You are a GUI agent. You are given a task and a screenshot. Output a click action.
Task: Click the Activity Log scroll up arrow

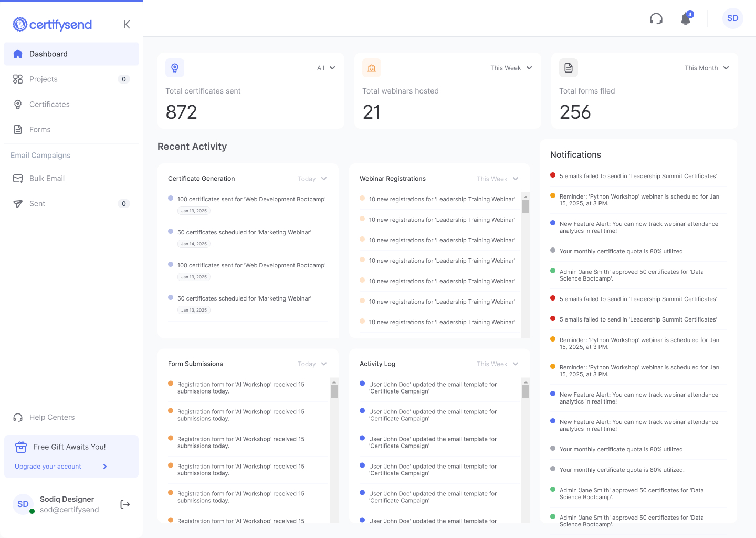pos(526,381)
